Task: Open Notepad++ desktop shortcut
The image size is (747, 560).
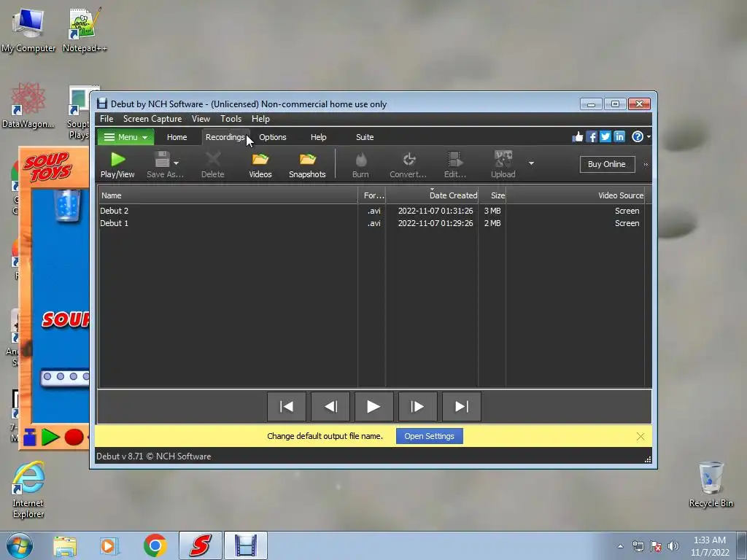Action: tap(85, 29)
